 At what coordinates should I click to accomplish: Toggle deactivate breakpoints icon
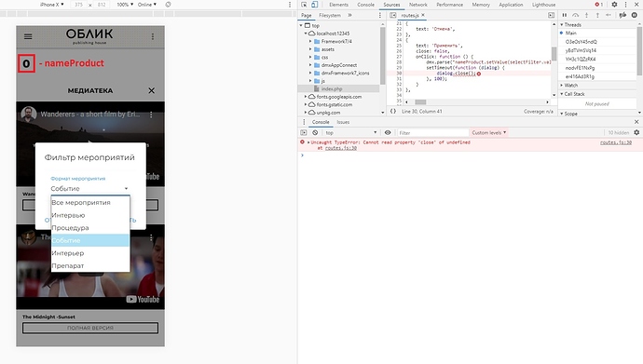622,15
